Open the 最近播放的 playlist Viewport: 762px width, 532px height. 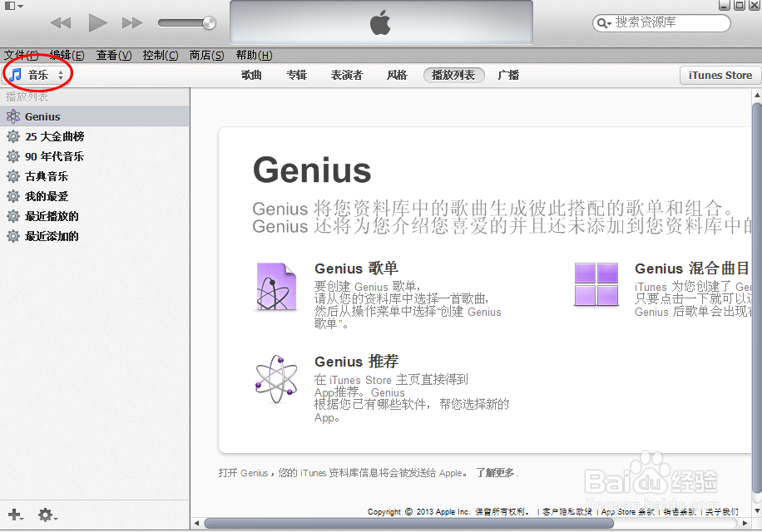coord(94,216)
